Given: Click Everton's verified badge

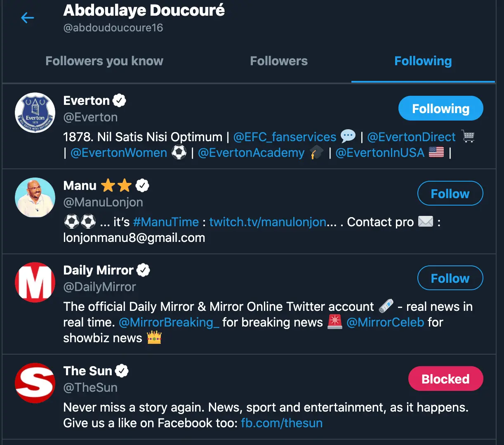Looking at the screenshot, I should coord(119,100).
